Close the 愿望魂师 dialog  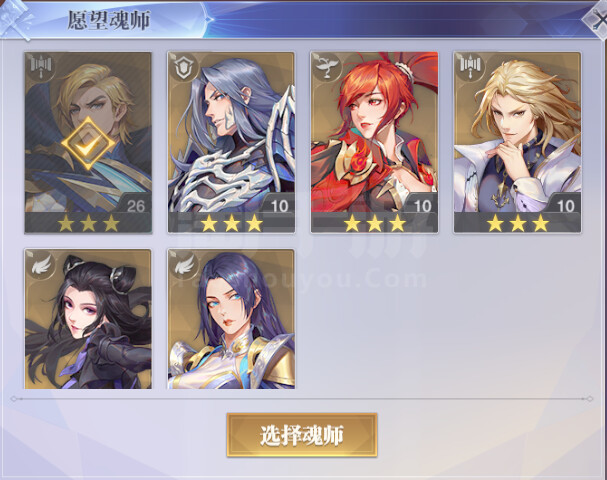tap(597, 20)
